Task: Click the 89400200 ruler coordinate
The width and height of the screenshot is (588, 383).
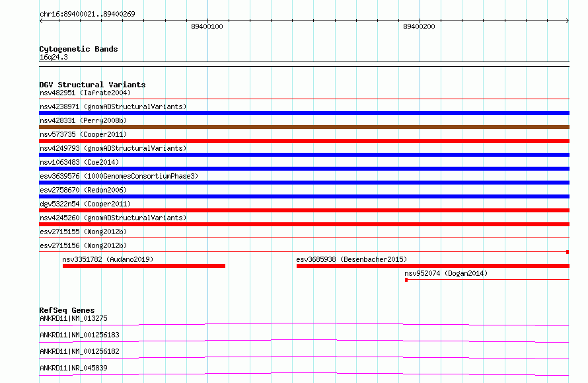Action: click(419, 26)
